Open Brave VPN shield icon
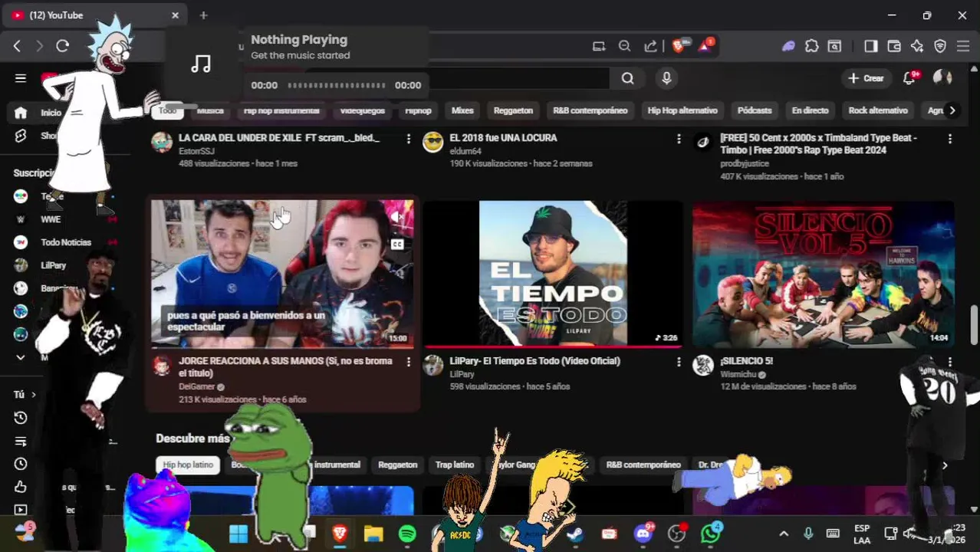980x552 pixels. pos(940,46)
